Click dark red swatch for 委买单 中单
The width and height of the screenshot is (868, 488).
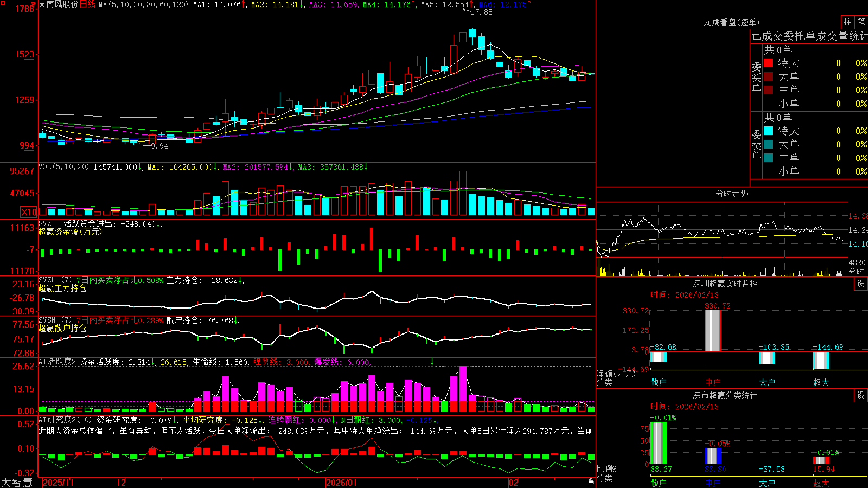pyautogui.click(x=768, y=90)
